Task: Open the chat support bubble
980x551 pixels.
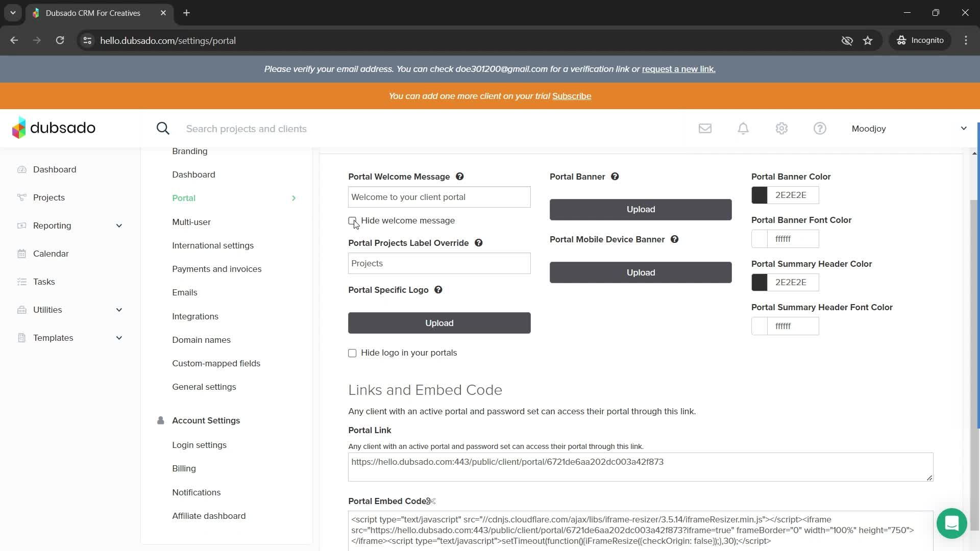Action: click(951, 523)
